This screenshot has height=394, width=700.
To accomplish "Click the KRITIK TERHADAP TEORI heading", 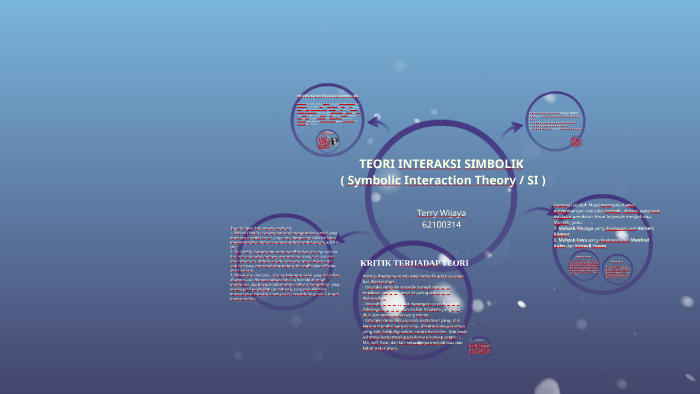I will [x=414, y=263].
